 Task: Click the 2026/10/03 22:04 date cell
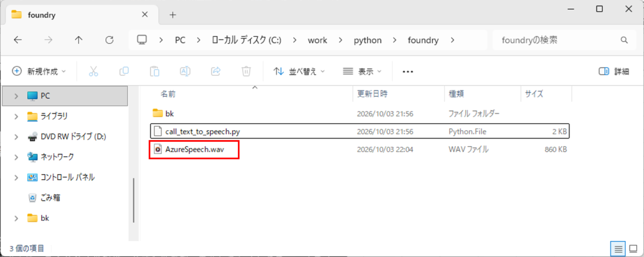tap(385, 149)
